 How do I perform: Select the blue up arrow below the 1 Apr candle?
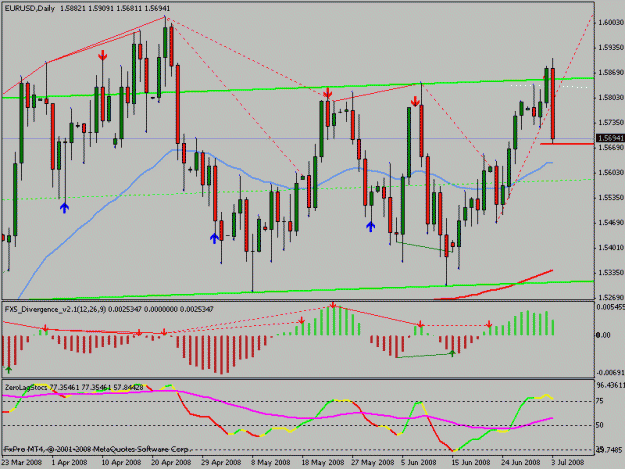click(65, 208)
